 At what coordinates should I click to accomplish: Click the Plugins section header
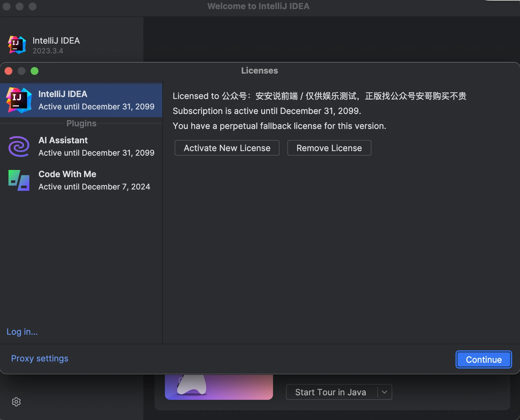pyautogui.click(x=81, y=123)
